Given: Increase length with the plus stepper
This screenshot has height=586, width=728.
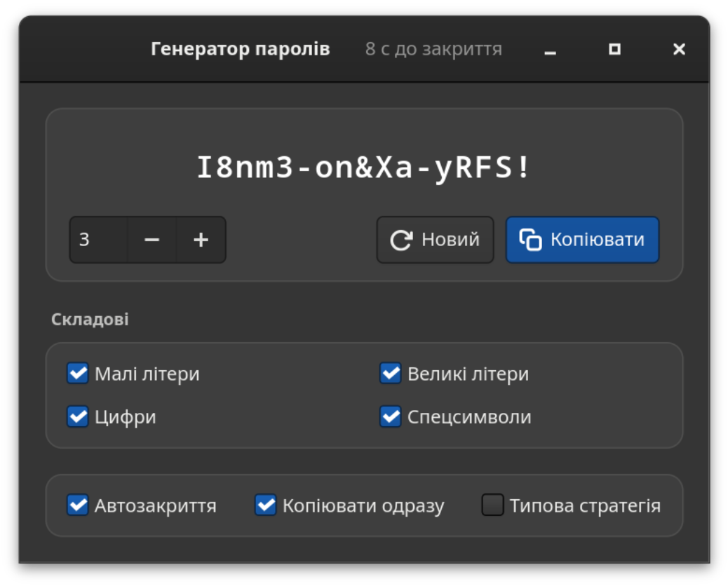Looking at the screenshot, I should [201, 240].
